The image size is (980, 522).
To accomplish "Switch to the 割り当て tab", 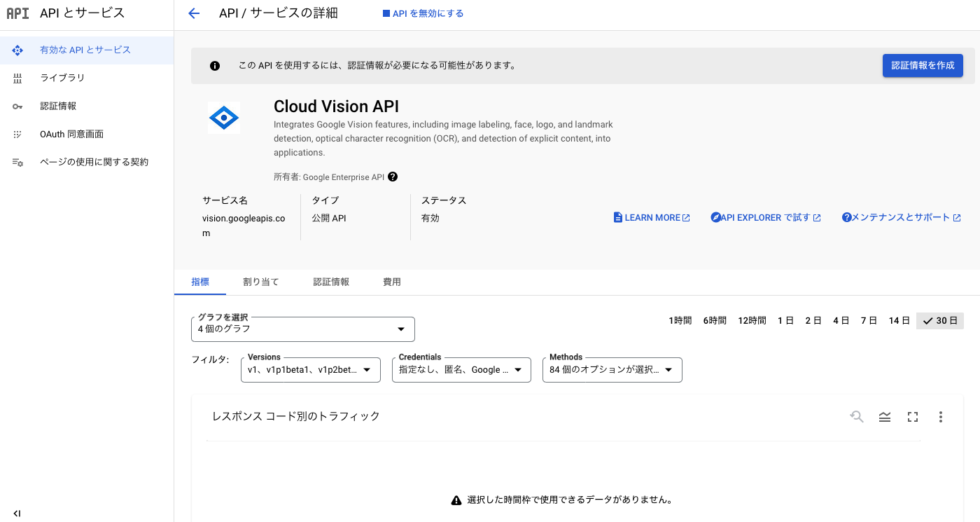I will click(x=260, y=282).
